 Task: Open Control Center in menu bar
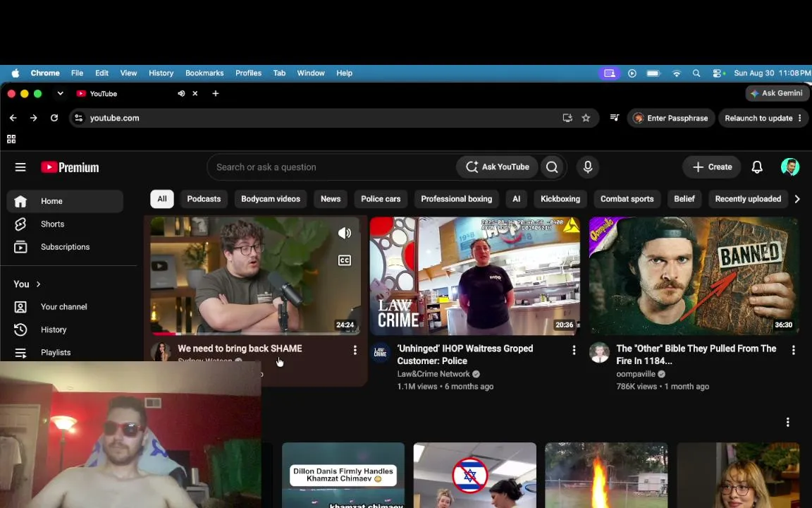(718, 73)
